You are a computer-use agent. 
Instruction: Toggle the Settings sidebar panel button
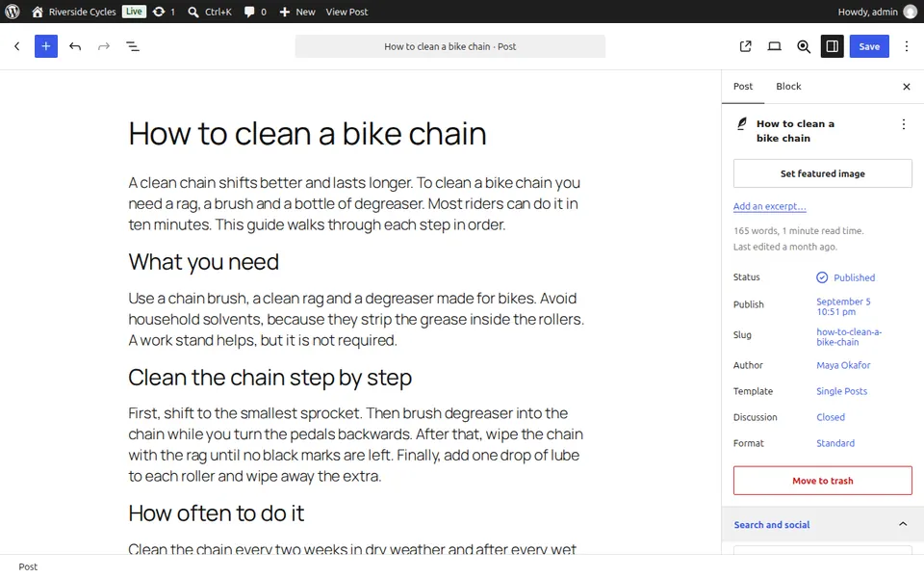coord(832,46)
